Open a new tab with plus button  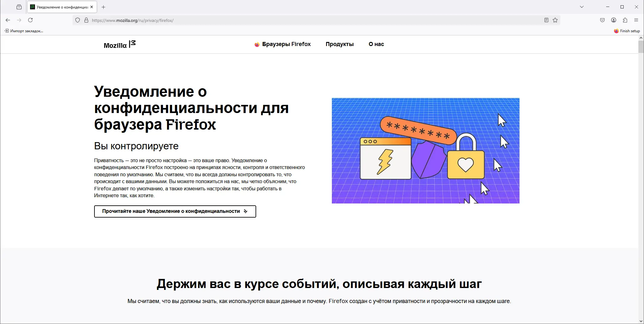coord(104,7)
